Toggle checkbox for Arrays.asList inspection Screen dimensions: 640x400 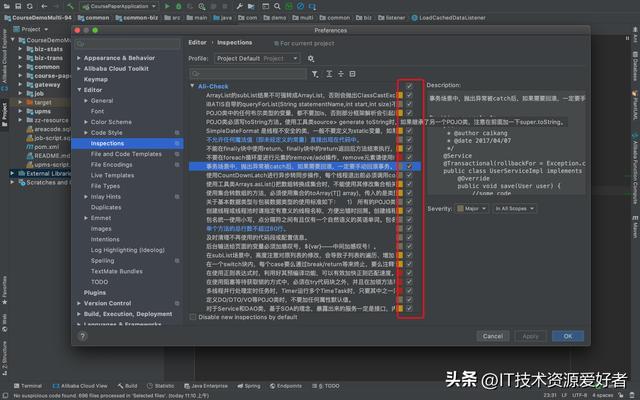409,184
